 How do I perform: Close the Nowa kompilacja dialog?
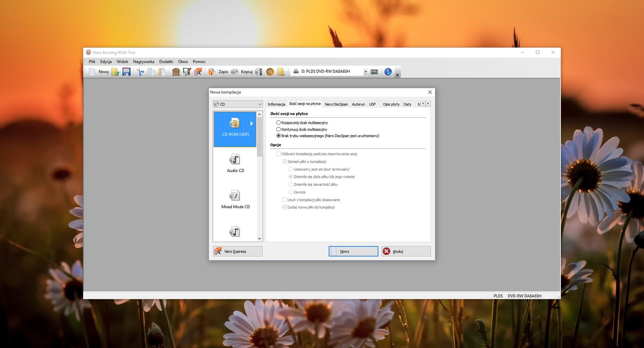coord(430,92)
